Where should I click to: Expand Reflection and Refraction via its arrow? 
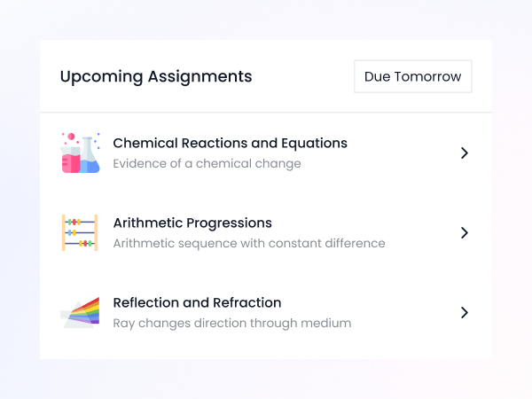point(464,312)
